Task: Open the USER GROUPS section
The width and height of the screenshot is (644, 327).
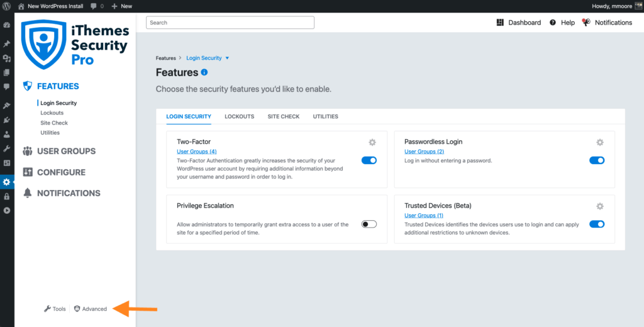Action: pos(66,151)
